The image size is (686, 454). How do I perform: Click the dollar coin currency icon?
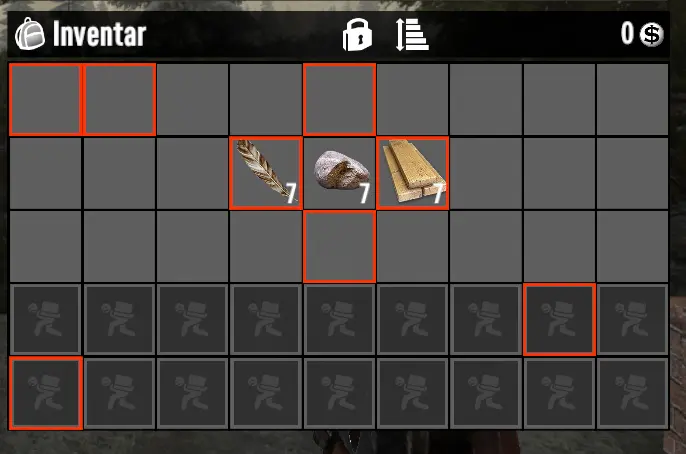coord(651,34)
